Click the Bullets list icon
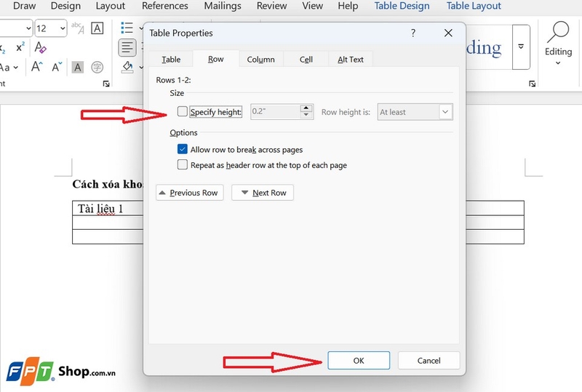582x392 pixels. pos(127,28)
